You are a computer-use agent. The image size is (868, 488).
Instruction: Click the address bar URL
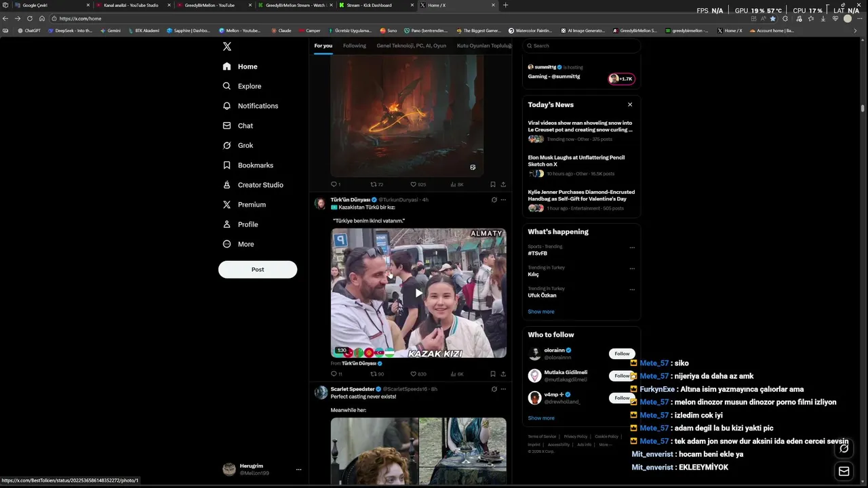pyautogui.click(x=80, y=18)
